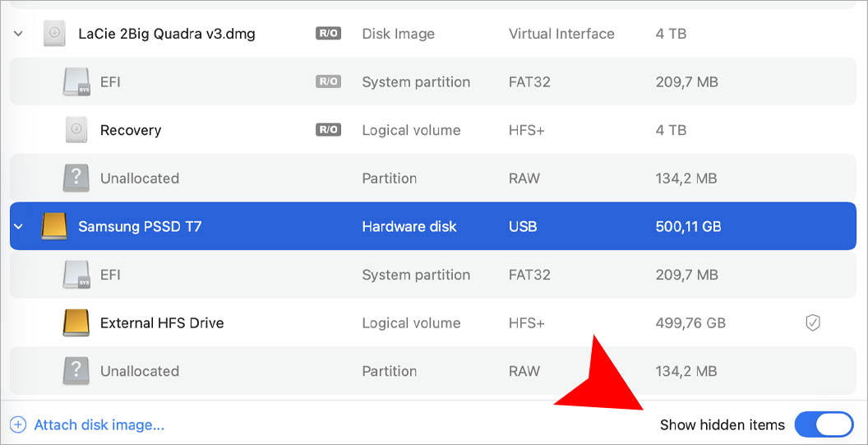The height and width of the screenshot is (445, 868).
Task: Click the R/O badge on LaCie disk image
Action: 328,33
